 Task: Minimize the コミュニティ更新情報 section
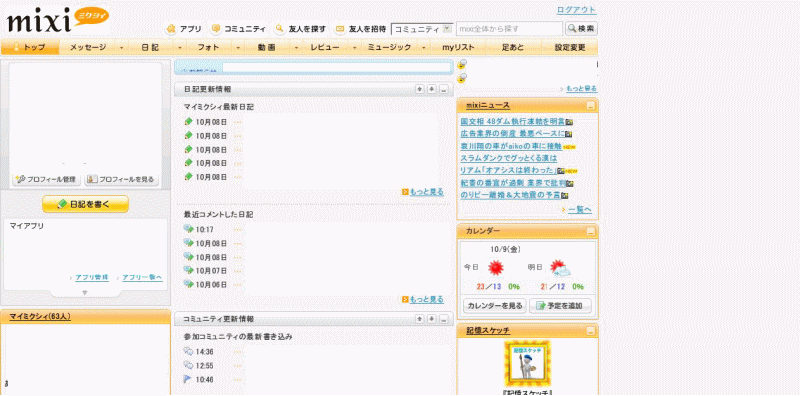[x=443, y=319]
